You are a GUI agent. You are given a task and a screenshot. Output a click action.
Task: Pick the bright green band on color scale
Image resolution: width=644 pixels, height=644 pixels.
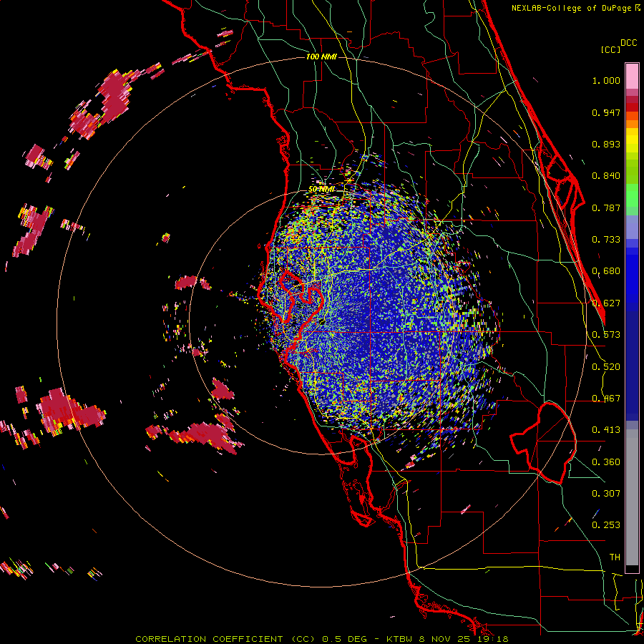point(632,195)
